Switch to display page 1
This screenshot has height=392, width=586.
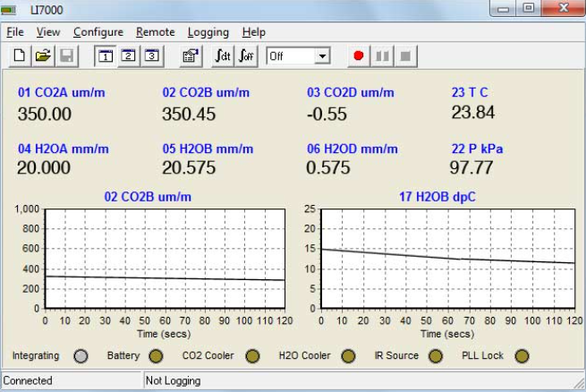[106, 56]
